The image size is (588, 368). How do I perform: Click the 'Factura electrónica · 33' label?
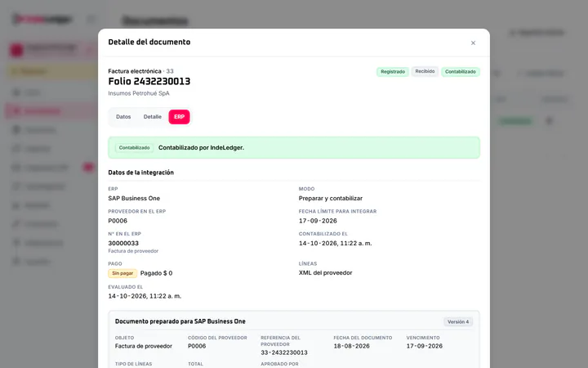[141, 71]
